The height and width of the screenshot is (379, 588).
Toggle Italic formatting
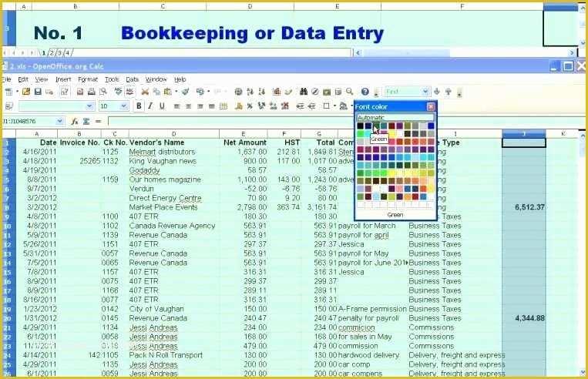(150, 106)
